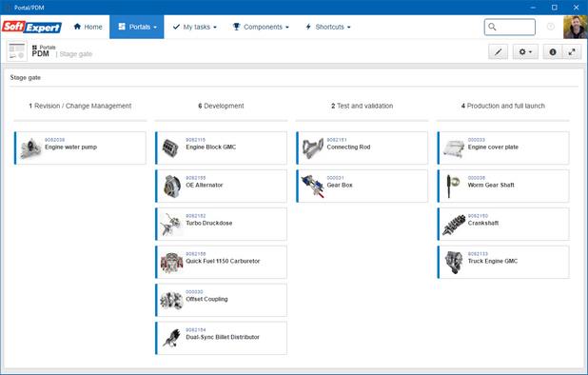This screenshot has height=375, width=588.
Task: Click the portal information icon
Action: pos(553,51)
